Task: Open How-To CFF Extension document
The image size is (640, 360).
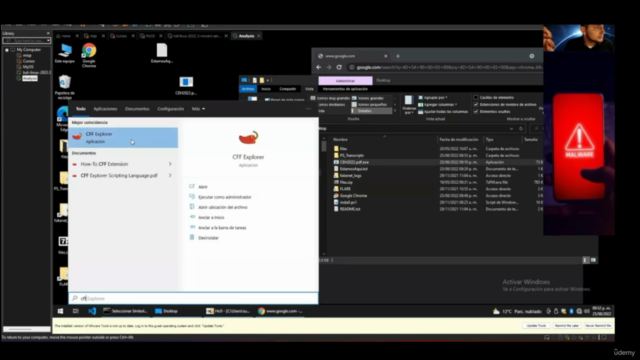Action: 104,164
